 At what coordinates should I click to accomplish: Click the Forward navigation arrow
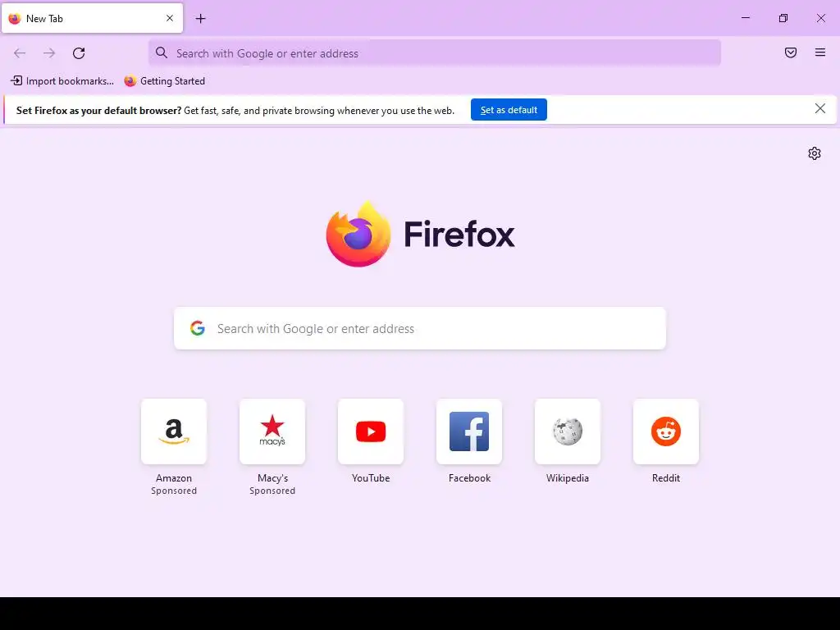point(49,53)
